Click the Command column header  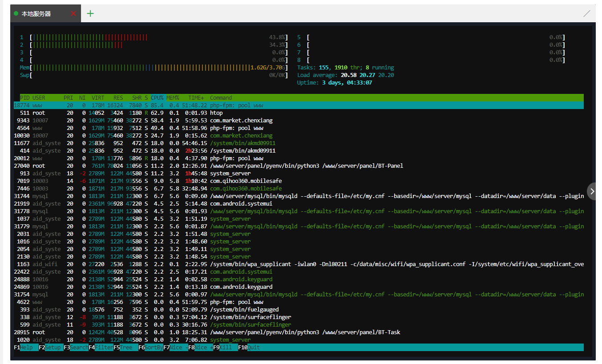221,97
